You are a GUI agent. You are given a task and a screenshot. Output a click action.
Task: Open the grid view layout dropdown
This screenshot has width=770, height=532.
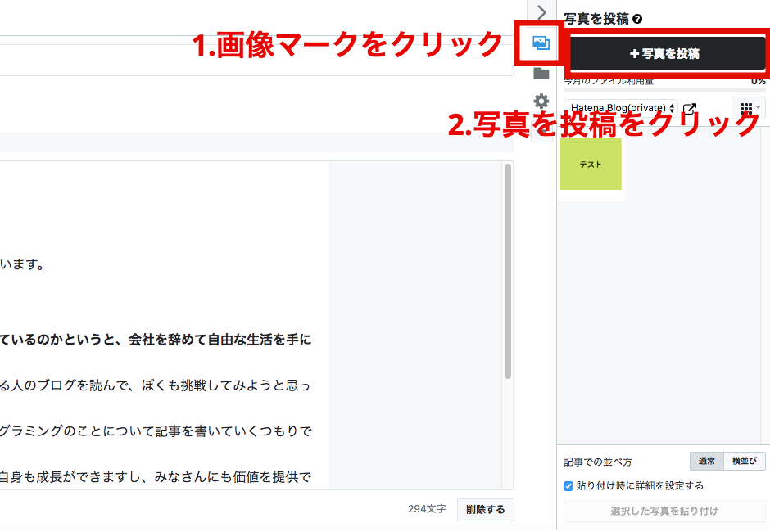(750, 107)
